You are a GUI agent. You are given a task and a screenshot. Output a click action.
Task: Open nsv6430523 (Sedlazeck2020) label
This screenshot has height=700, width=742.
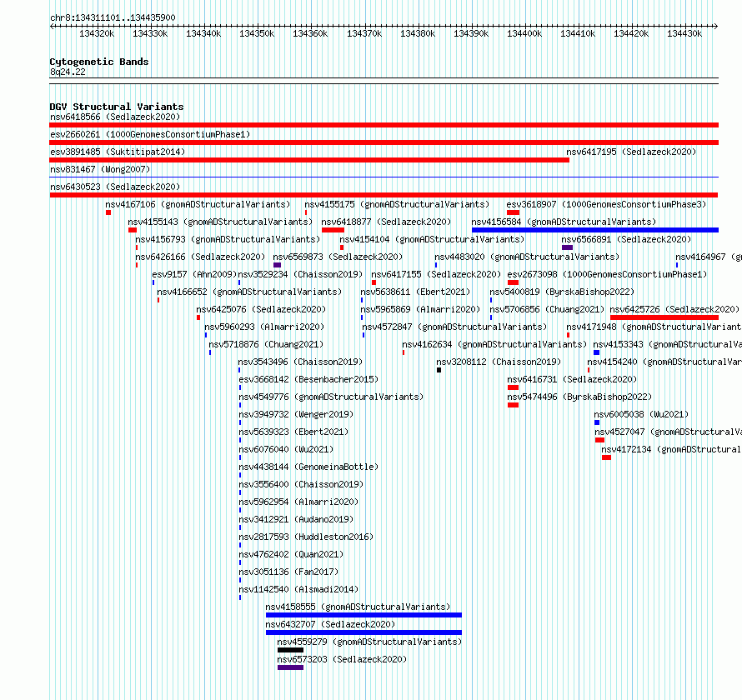point(115,187)
